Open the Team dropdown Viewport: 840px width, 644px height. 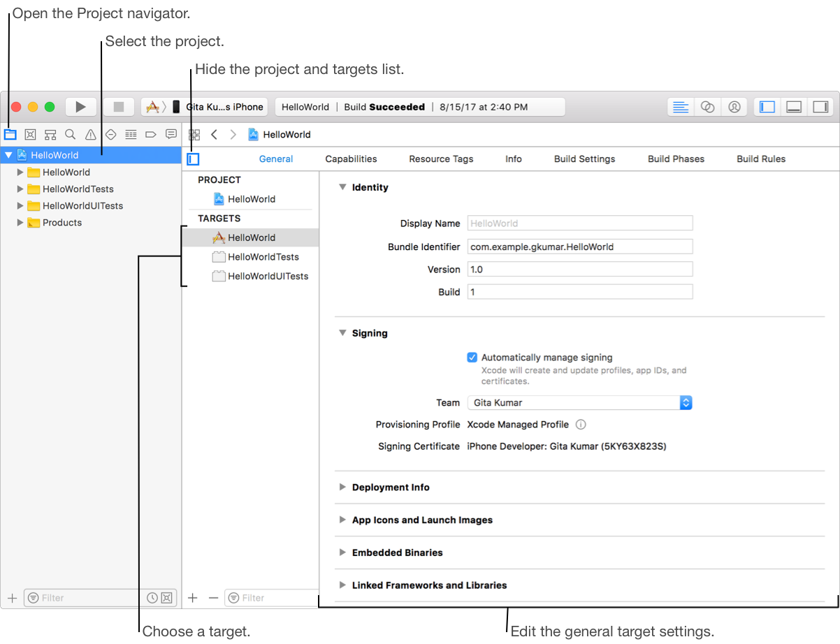(580, 402)
